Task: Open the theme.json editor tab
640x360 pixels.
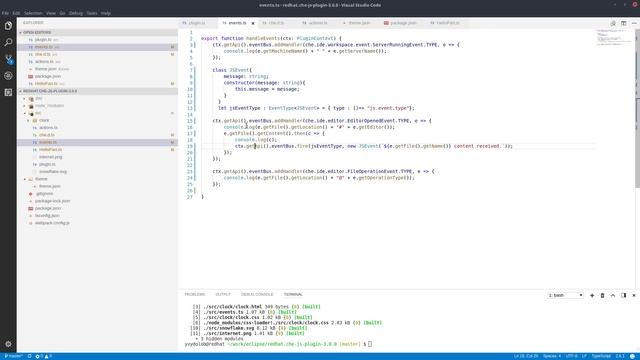Action: coord(358,23)
